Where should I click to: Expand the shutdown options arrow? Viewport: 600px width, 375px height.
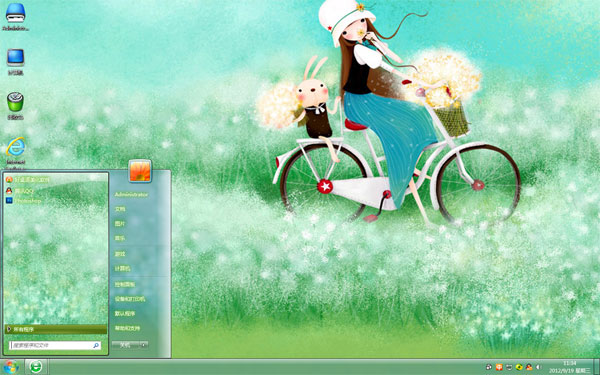pos(143,345)
